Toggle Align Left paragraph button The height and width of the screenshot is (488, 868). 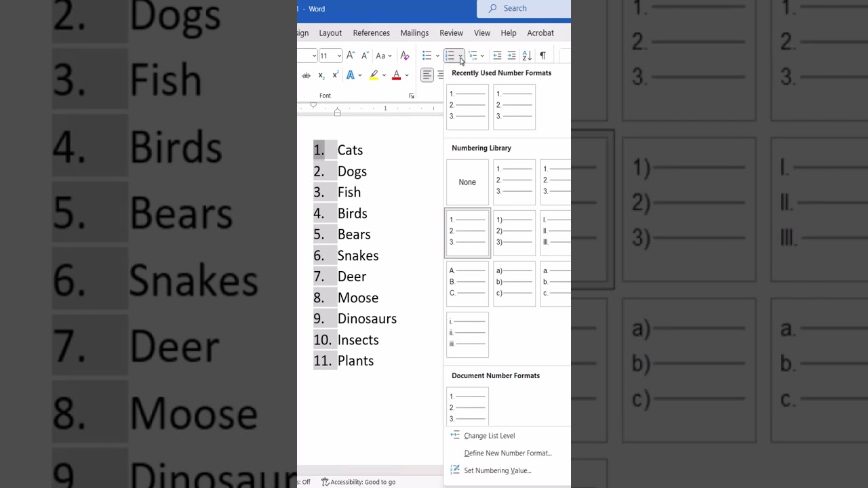427,75
